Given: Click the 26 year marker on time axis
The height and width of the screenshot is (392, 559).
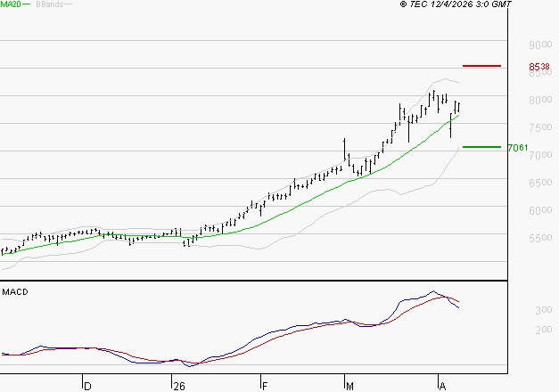Looking at the screenshot, I should click(179, 387).
